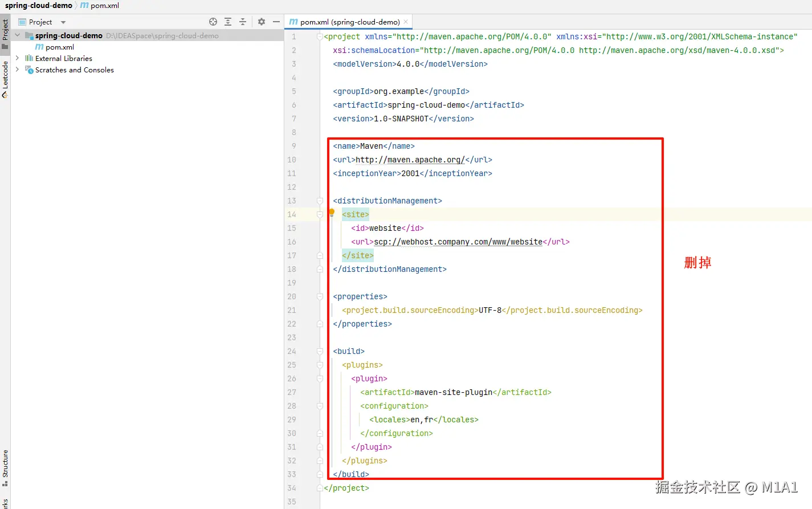Click the closing configuration tag on line 30
This screenshot has width=812, height=509.
pyautogui.click(x=397, y=433)
